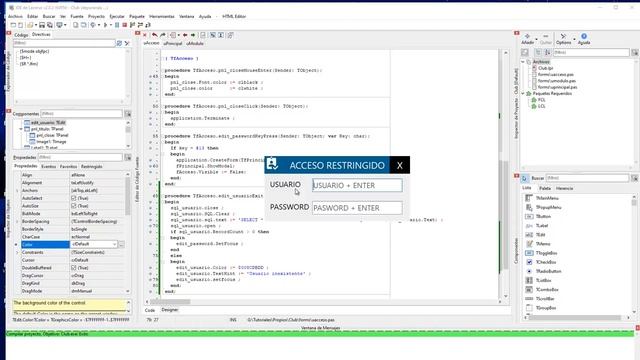Image resolution: width=640 pixels, height=360 pixels.
Task: Toggle the AutoSelect True checkbox
Action: [74, 198]
